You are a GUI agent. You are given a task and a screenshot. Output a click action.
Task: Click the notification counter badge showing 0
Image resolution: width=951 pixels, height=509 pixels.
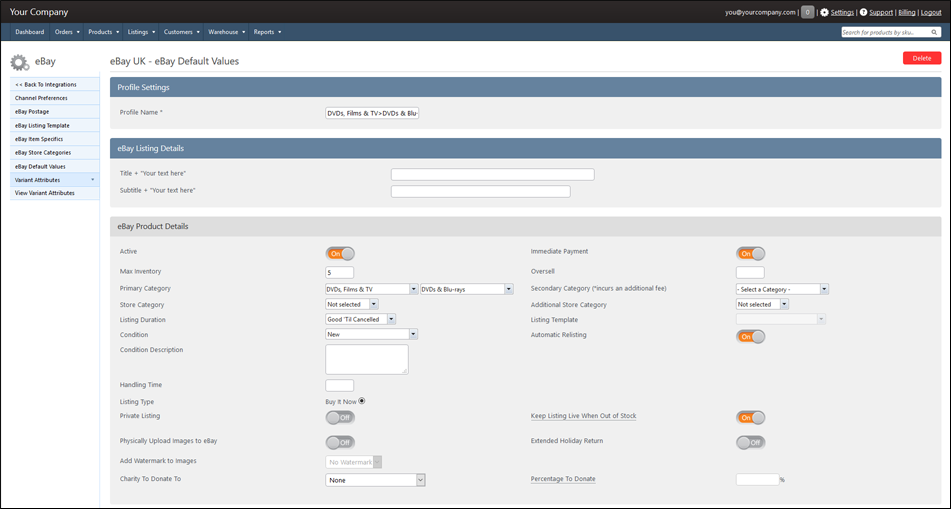[807, 12]
